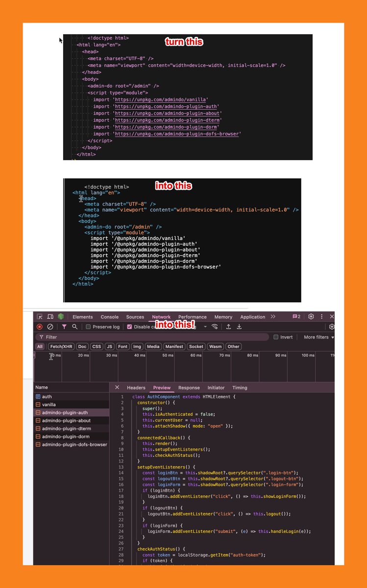Switch to the Application tab

click(x=253, y=317)
